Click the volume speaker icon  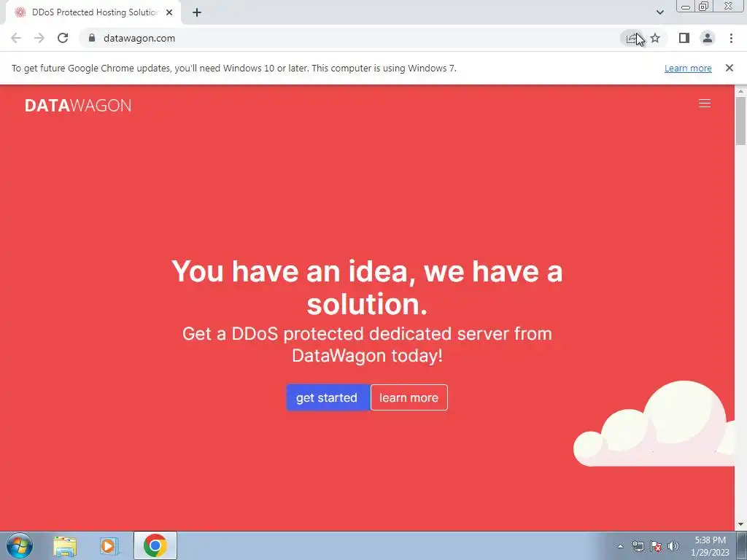(673, 546)
